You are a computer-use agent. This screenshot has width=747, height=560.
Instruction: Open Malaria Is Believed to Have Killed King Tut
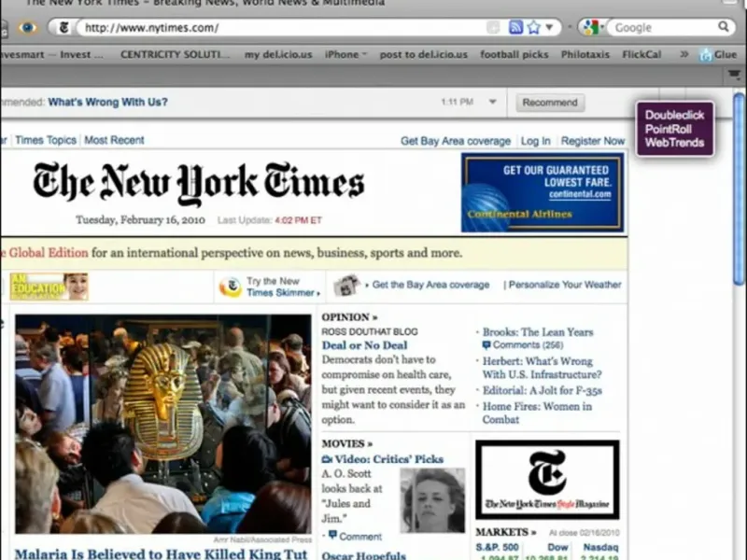pyautogui.click(x=161, y=554)
